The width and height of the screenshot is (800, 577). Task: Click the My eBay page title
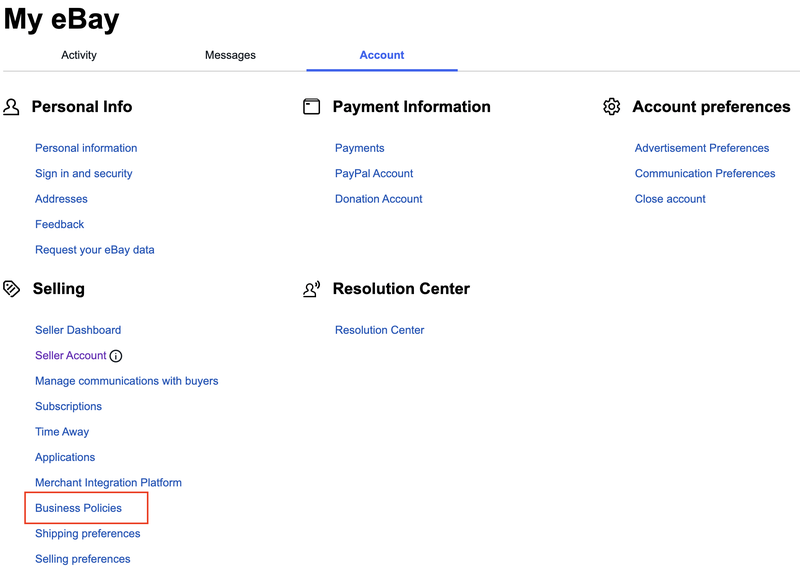point(61,19)
